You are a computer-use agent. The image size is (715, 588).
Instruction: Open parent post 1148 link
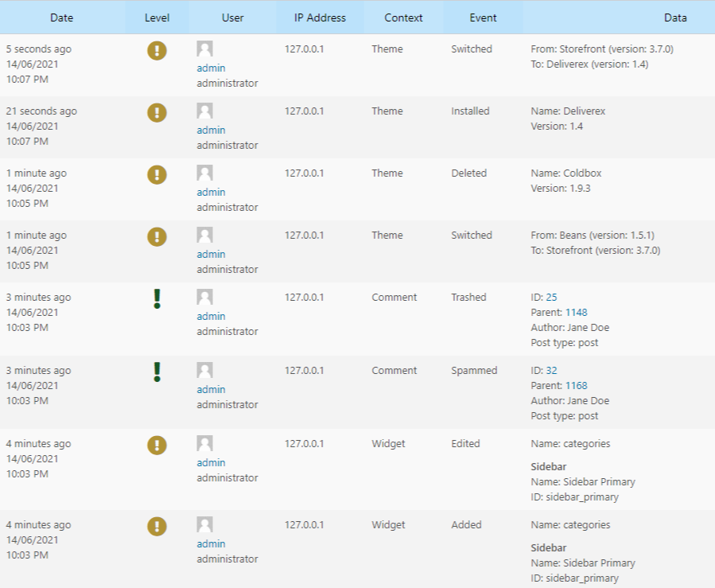pos(576,313)
